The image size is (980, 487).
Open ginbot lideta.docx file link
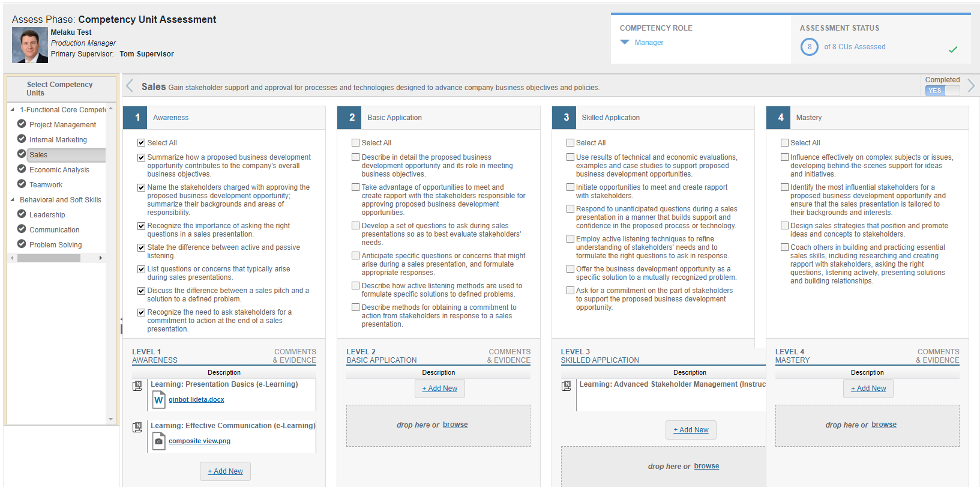[196, 399]
